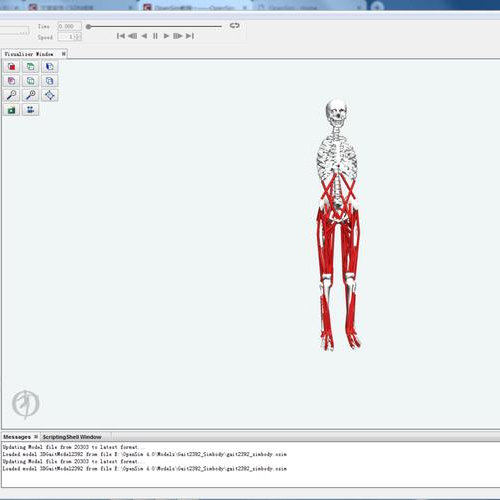Close the Messages tab
This screenshot has width=500, height=500.
pyautogui.click(x=36, y=437)
